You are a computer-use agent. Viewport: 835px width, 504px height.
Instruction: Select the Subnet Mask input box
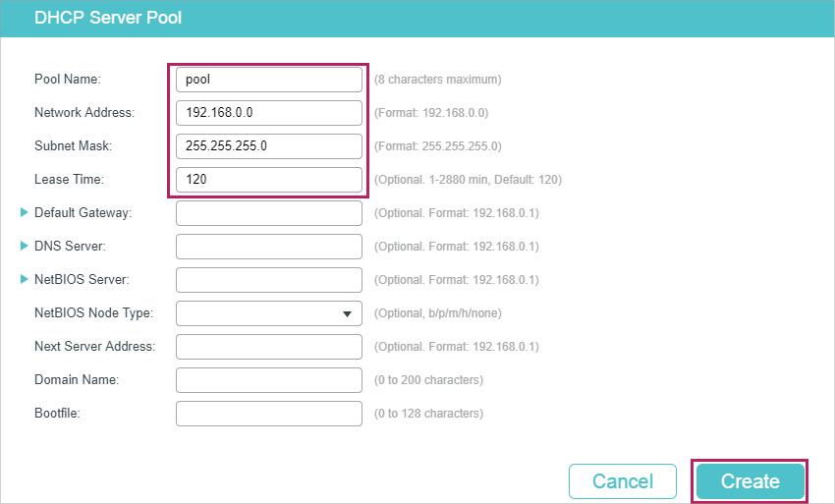[268, 146]
